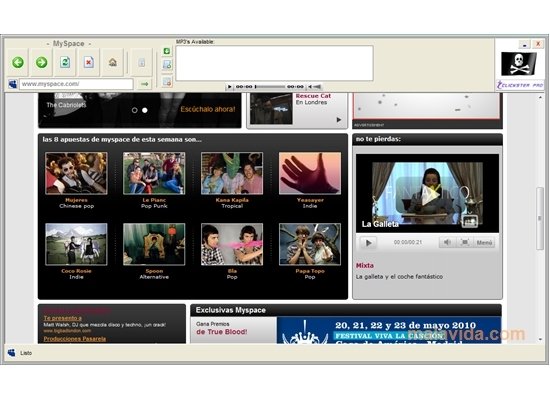Play the Rescue Cat video arrow
Image resolution: width=550 pixels, height=400 pixels.
pyautogui.click(x=338, y=120)
